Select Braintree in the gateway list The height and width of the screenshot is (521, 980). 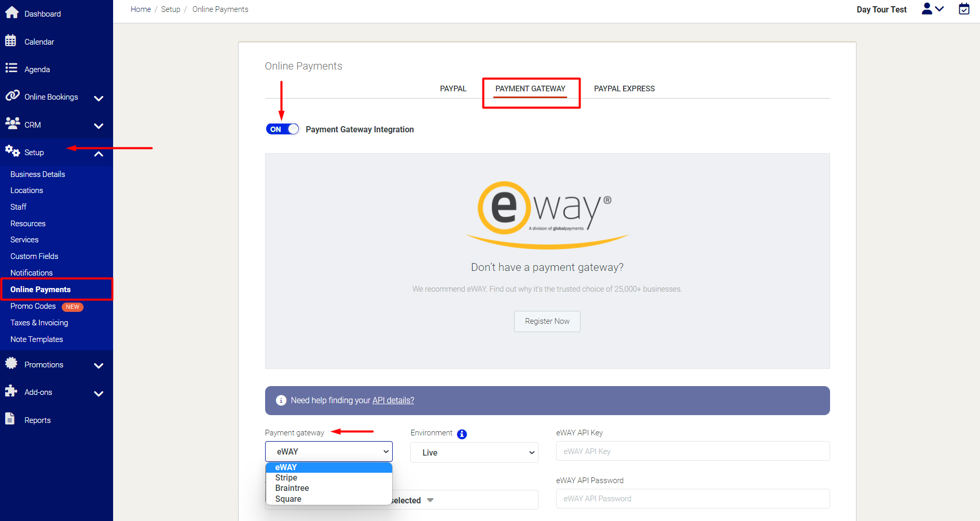[x=329, y=488]
